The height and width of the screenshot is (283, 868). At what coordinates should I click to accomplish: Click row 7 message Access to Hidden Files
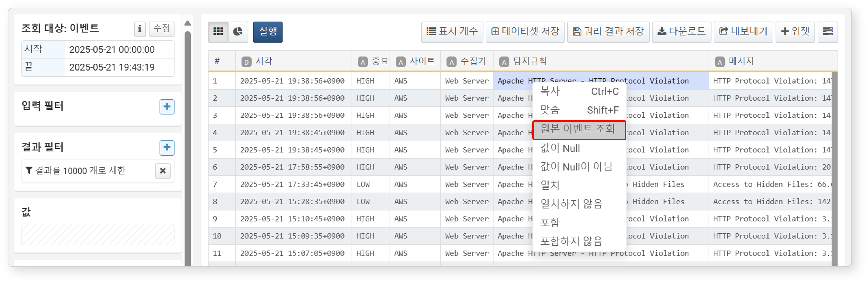click(x=770, y=184)
